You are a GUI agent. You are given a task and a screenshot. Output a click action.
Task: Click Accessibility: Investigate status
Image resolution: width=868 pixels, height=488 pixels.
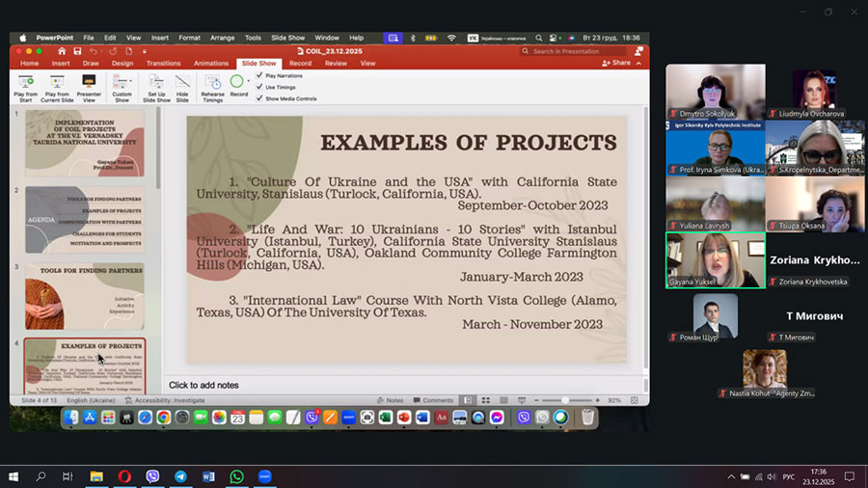click(x=165, y=400)
